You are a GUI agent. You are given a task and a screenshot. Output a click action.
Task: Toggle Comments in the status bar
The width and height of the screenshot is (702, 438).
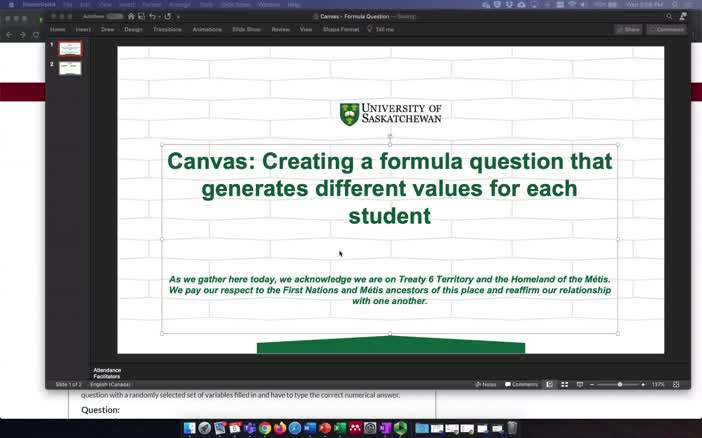click(x=521, y=384)
